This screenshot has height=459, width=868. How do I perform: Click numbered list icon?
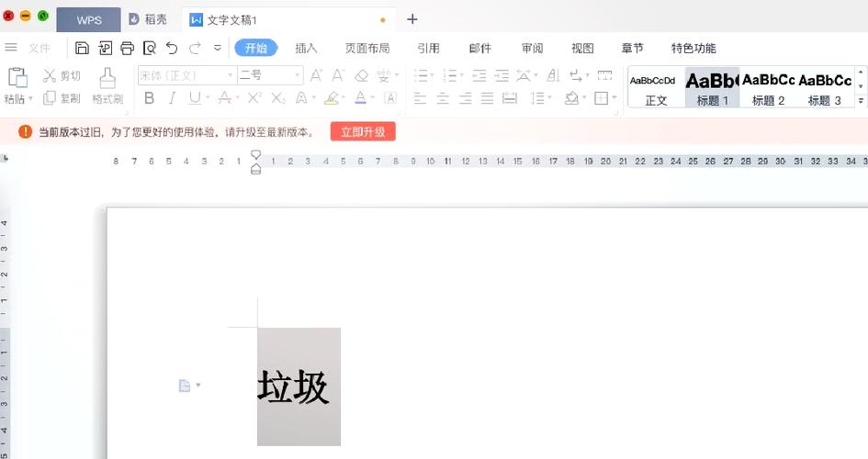pyautogui.click(x=450, y=75)
